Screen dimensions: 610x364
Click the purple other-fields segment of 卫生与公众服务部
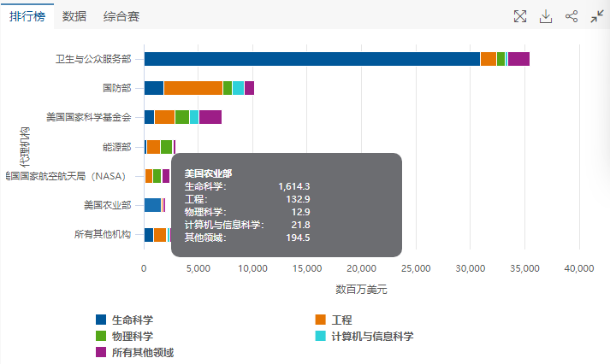(x=518, y=59)
